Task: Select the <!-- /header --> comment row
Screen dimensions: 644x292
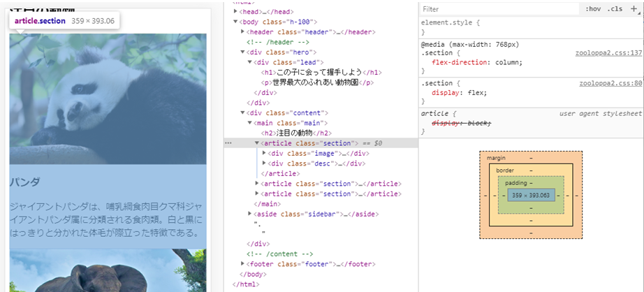Action: (277, 42)
